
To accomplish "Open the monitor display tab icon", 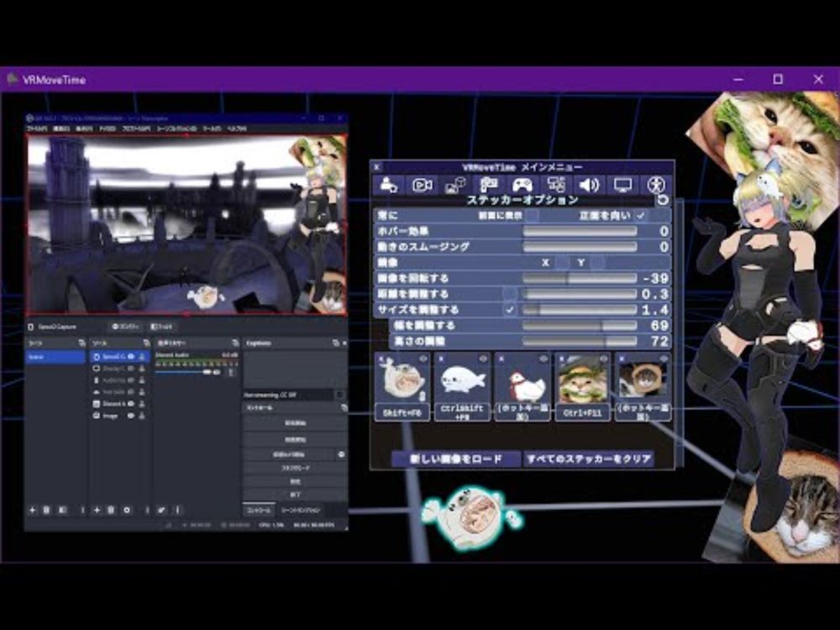I will click(x=622, y=185).
